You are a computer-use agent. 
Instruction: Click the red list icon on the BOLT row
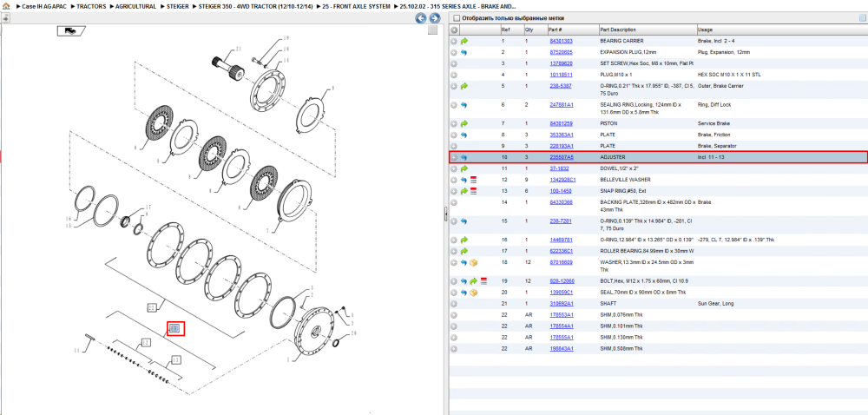(x=483, y=281)
